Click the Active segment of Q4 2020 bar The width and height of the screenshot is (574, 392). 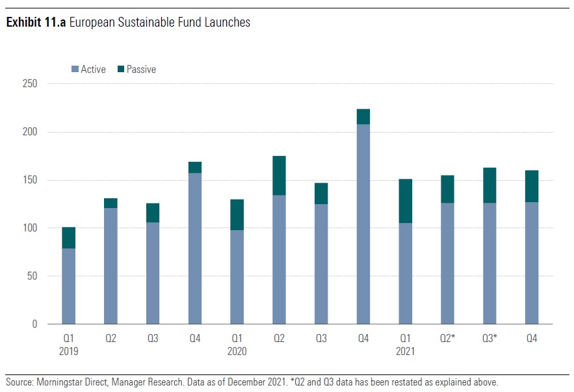tap(363, 224)
